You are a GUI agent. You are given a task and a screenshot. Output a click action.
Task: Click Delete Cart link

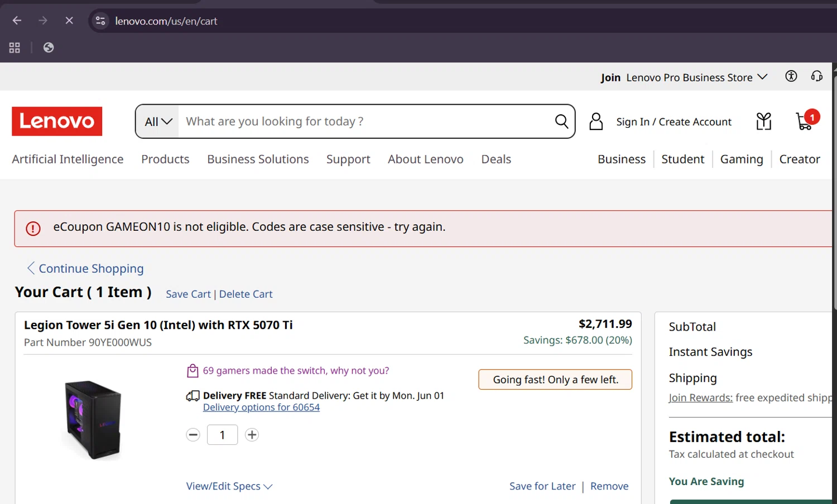pyautogui.click(x=246, y=294)
